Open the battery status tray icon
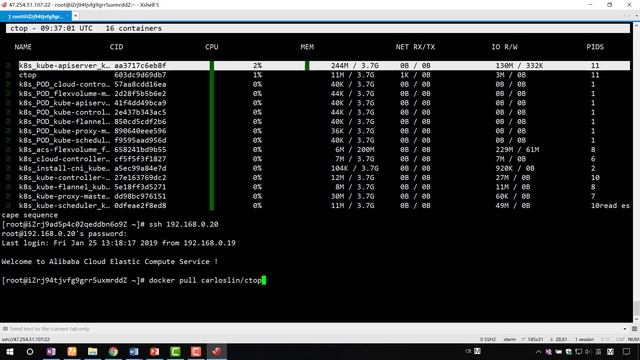Image resolution: width=640 pixels, height=360 pixels. click(558, 352)
